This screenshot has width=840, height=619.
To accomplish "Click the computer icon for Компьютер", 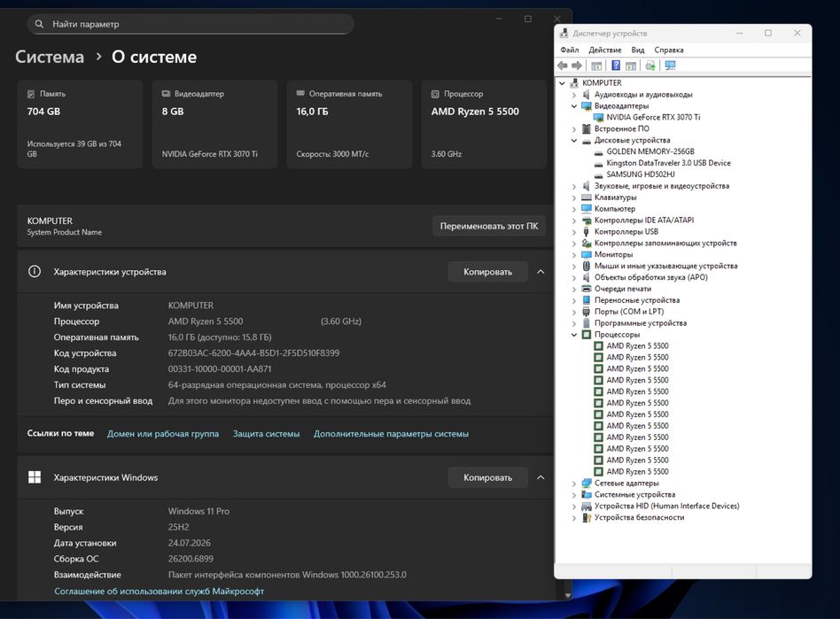I will coord(586,208).
